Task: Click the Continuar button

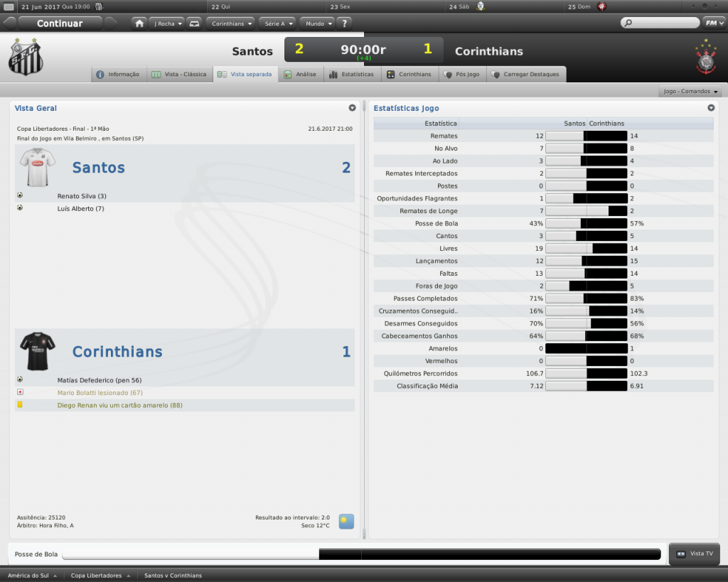Action: [60, 23]
